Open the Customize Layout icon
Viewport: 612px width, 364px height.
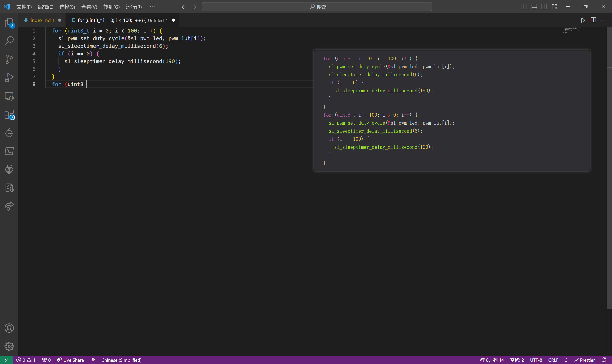(x=554, y=7)
